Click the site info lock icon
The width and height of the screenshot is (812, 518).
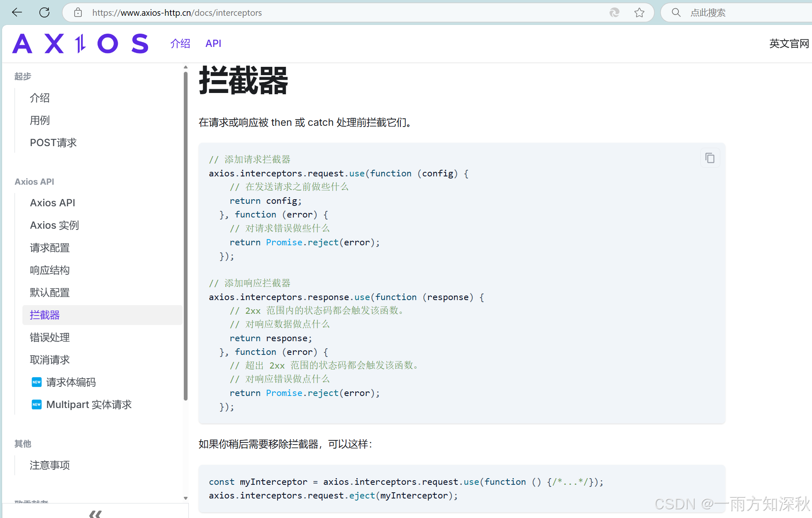[x=78, y=12]
